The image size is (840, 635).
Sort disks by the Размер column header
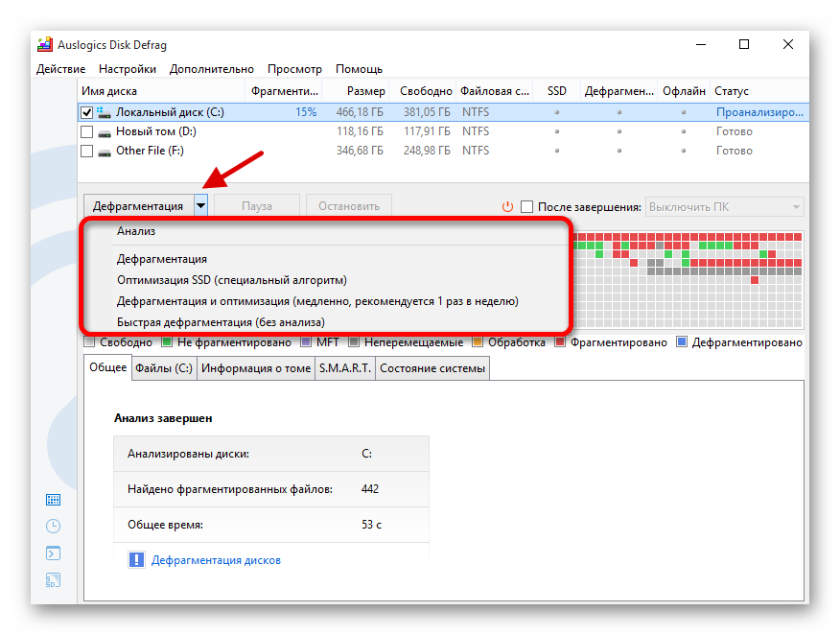tap(365, 91)
